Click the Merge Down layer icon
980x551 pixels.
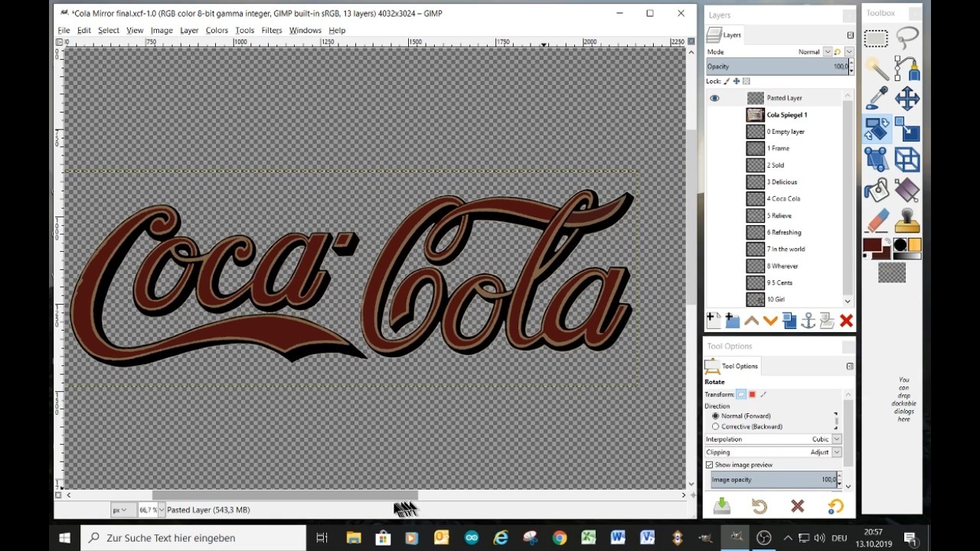(x=827, y=321)
